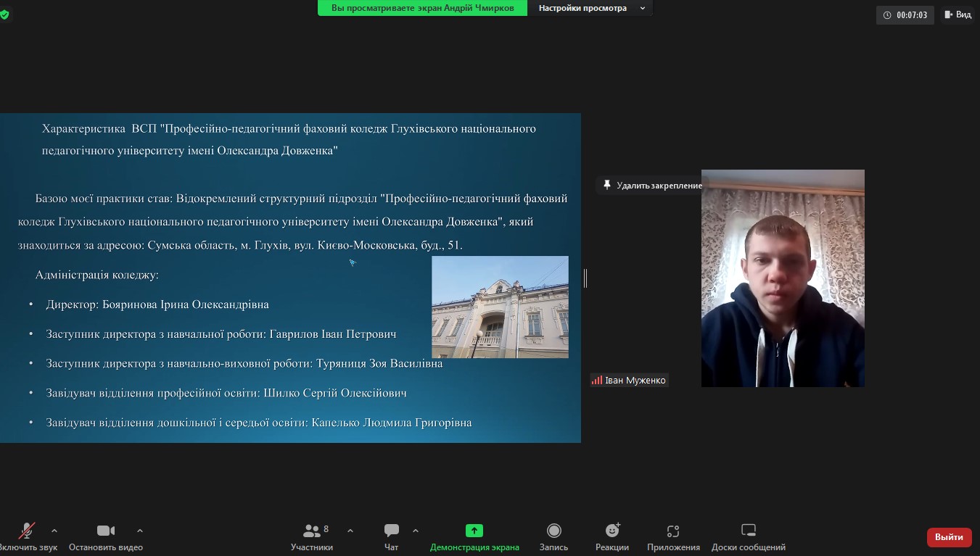The height and width of the screenshot is (556, 980).
Task: Click the college building photo in slide
Action: (500, 307)
